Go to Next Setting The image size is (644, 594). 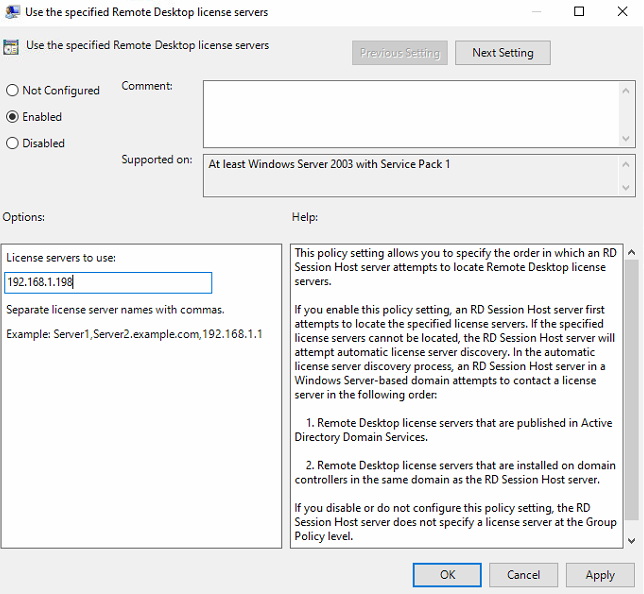click(502, 52)
